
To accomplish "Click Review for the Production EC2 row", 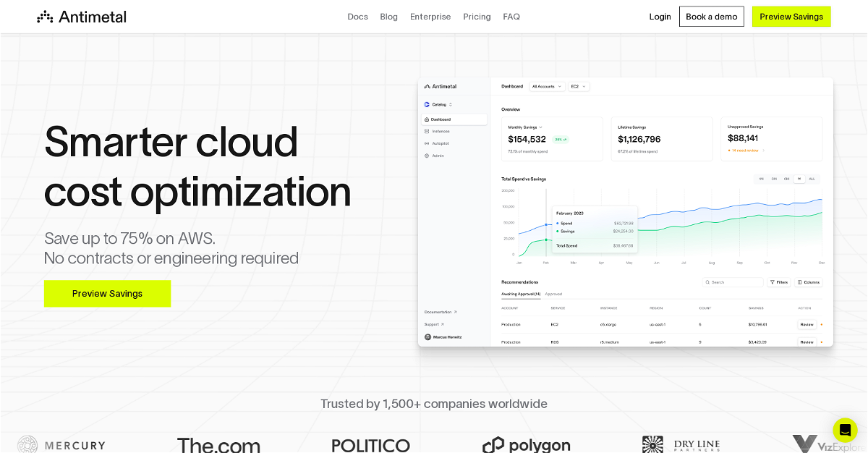I will (x=807, y=324).
